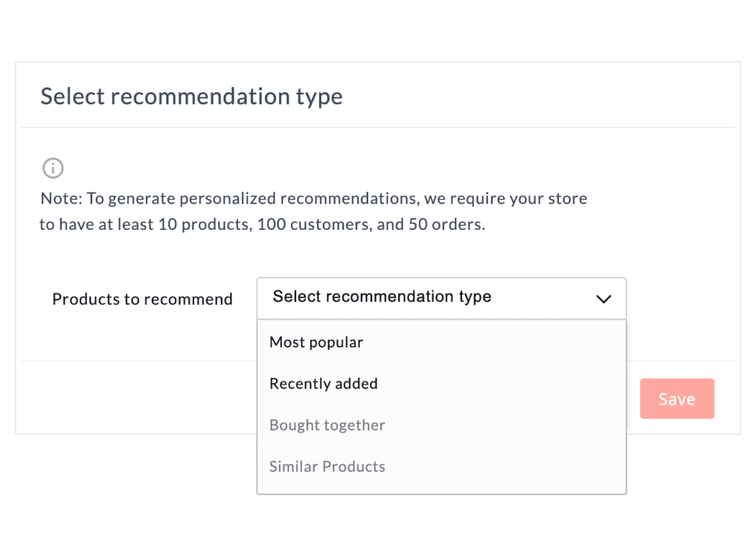Screen dimensions: 756x546
Task: Click the 'Products to recommend' field label
Action: tap(142, 299)
